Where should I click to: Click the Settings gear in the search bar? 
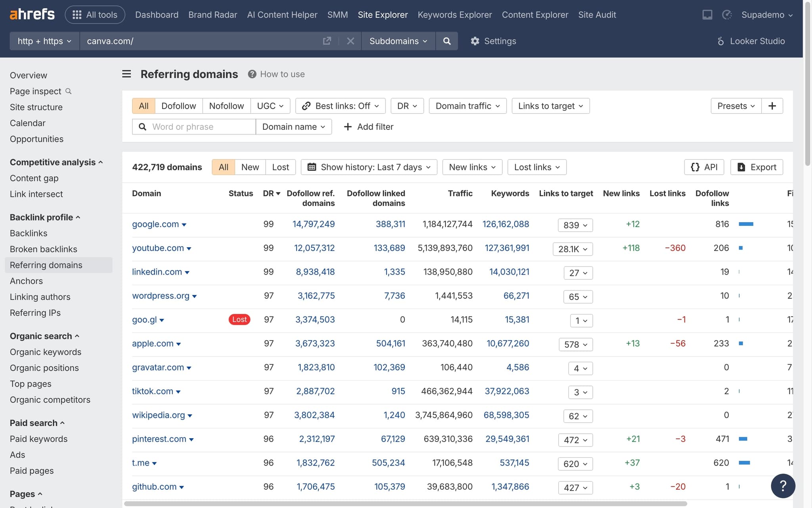point(493,41)
